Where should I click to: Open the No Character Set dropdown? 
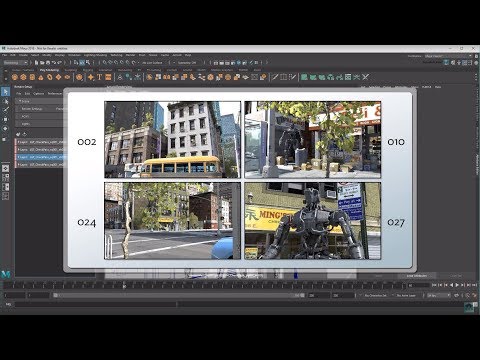point(376,295)
